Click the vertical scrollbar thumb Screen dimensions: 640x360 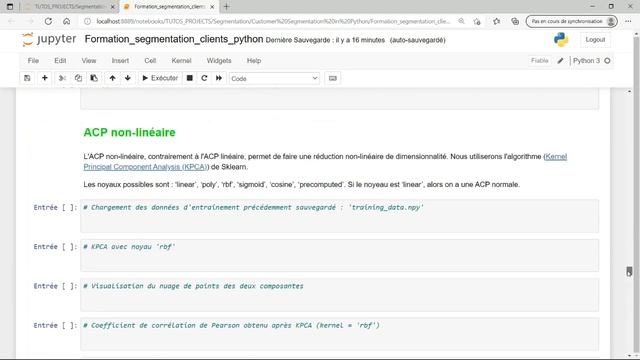(x=629, y=271)
